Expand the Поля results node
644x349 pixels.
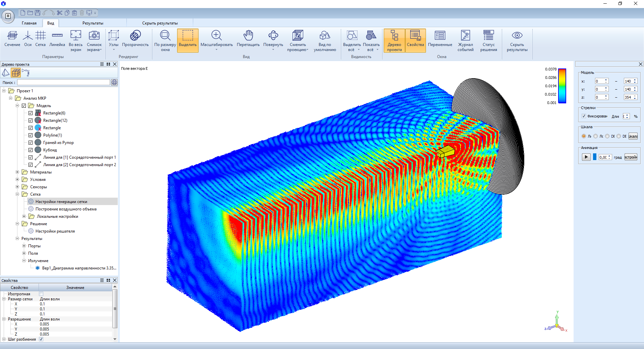click(24, 253)
